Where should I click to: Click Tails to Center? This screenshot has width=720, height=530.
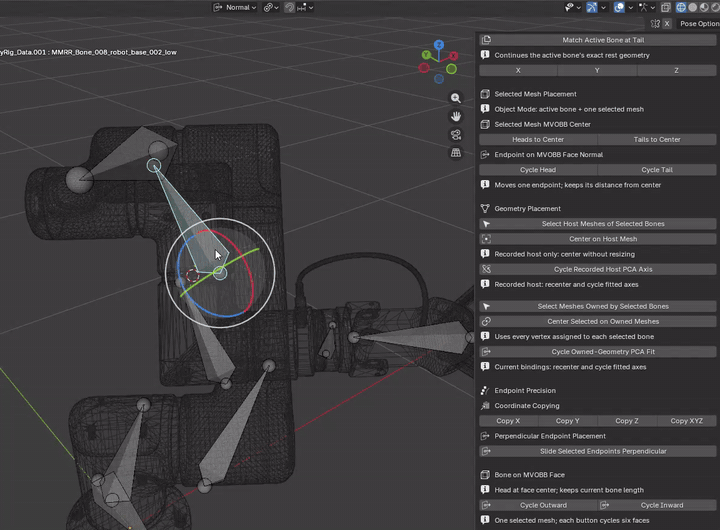point(657,139)
